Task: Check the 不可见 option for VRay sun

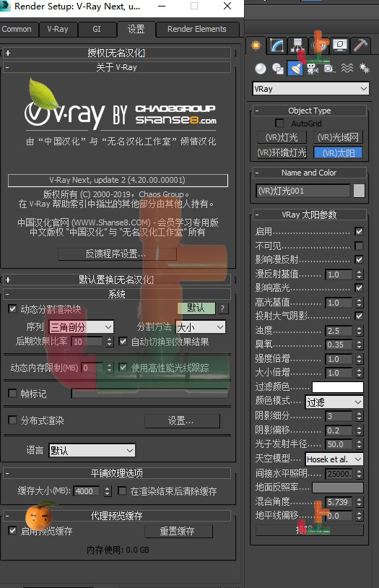Action: [x=359, y=246]
